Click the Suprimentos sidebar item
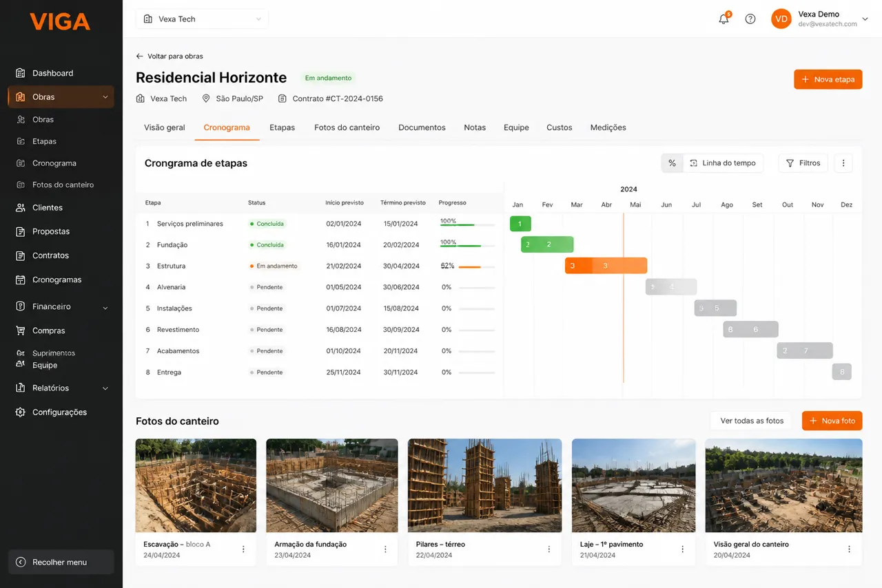The image size is (882, 588). coord(54,353)
